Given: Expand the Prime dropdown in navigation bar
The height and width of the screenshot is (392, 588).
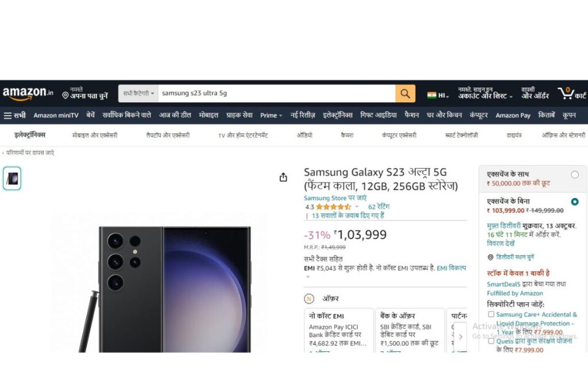Looking at the screenshot, I should click(271, 115).
